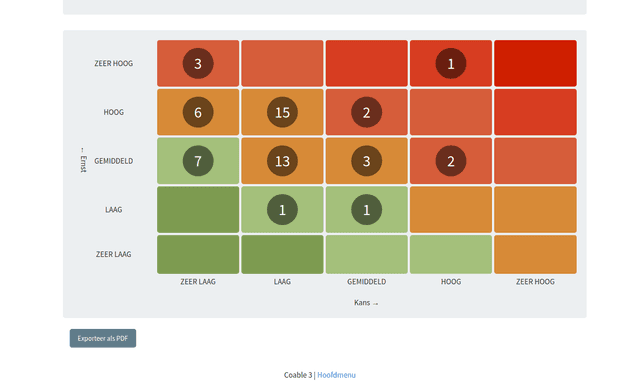Click the 2 bubble in Gemiddeld row
Image resolution: width=640 pixels, height=385 pixels.
pyautogui.click(x=451, y=161)
